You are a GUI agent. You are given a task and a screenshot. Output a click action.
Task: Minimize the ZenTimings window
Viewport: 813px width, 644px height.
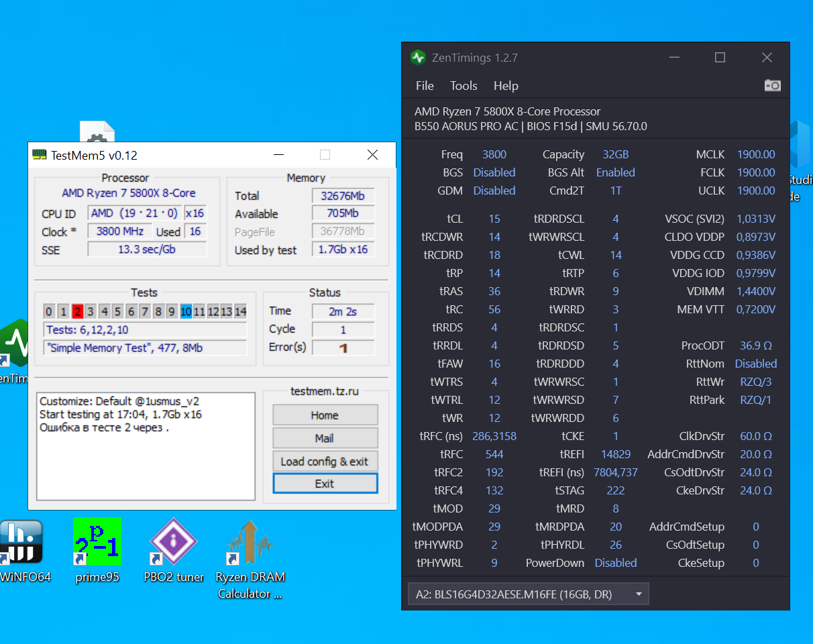tap(674, 58)
